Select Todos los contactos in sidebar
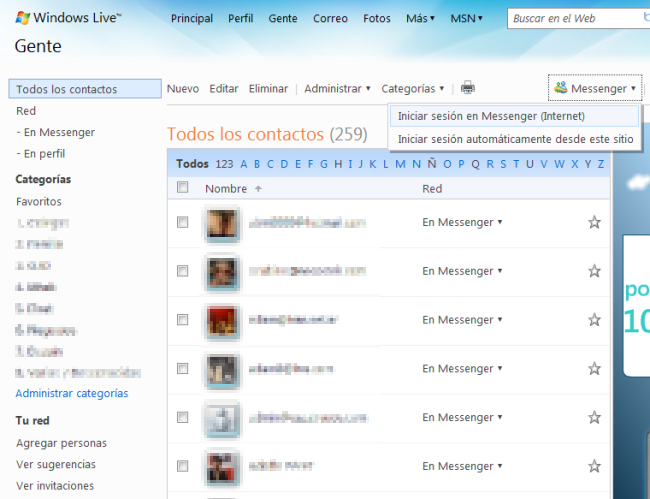 click(x=85, y=89)
